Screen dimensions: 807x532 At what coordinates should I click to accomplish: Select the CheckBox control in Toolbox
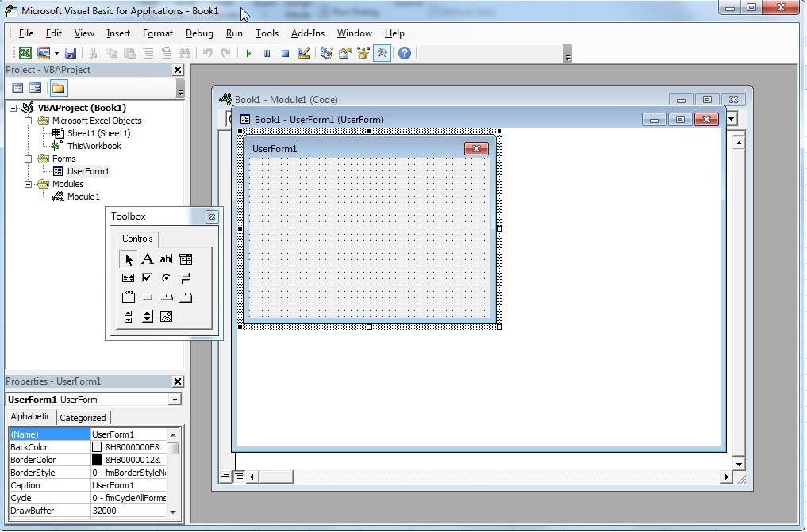click(147, 278)
